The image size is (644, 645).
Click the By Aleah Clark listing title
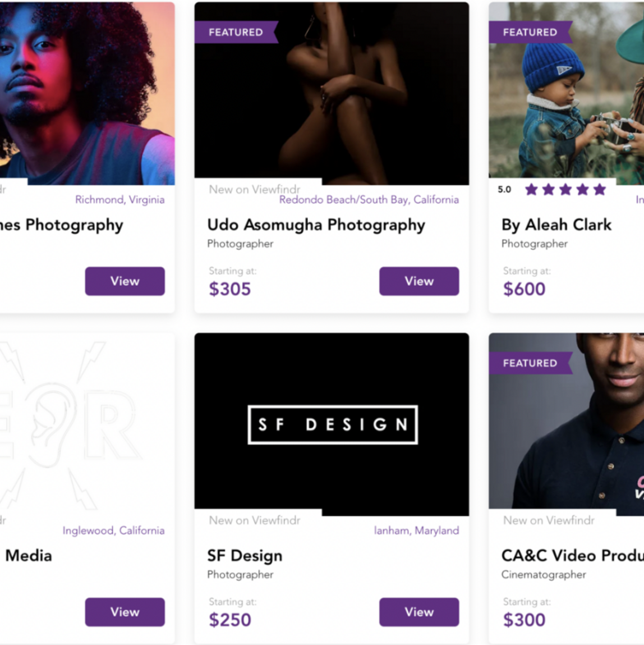(556, 225)
